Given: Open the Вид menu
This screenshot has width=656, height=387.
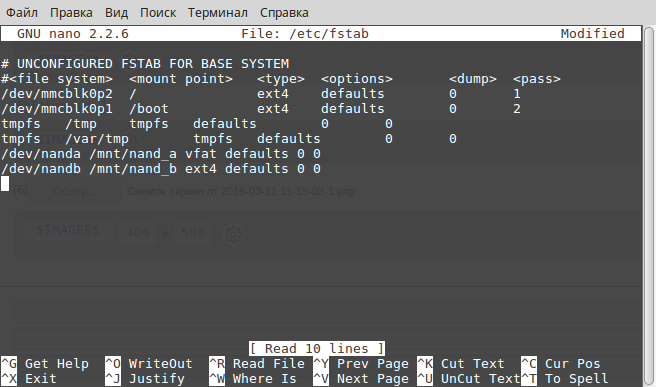Looking at the screenshot, I should point(116,13).
